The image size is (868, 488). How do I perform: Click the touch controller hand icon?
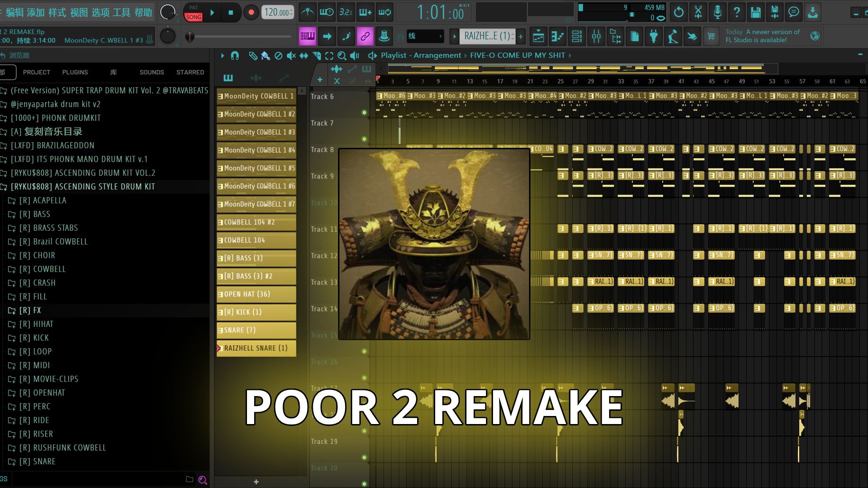point(692,36)
